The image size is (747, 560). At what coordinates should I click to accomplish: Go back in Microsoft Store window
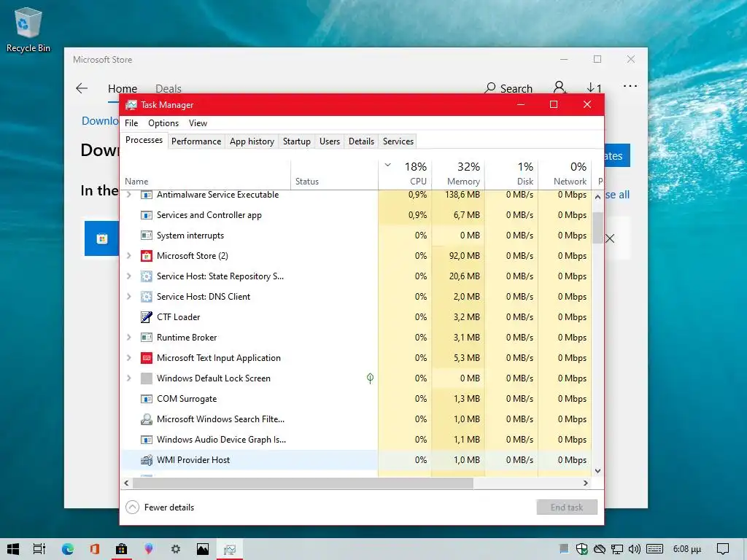[82, 88]
